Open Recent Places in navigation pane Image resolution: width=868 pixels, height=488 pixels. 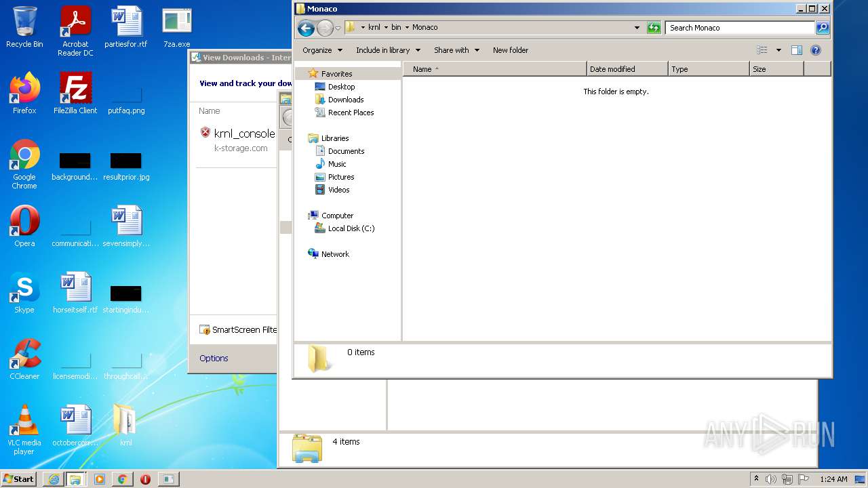coord(351,112)
